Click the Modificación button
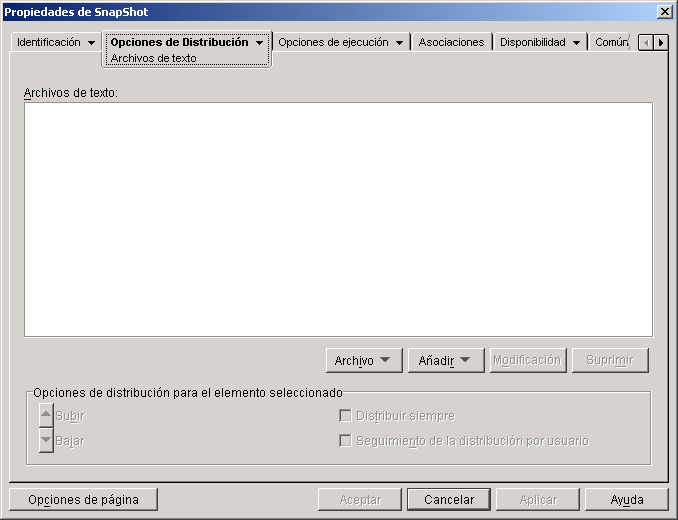Viewport: 678px width, 520px height. point(528,360)
